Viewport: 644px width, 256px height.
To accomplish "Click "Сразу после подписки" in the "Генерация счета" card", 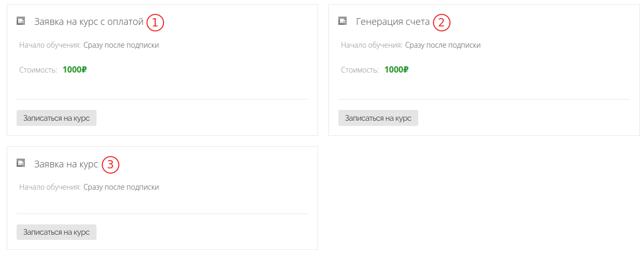I will point(443,45).
